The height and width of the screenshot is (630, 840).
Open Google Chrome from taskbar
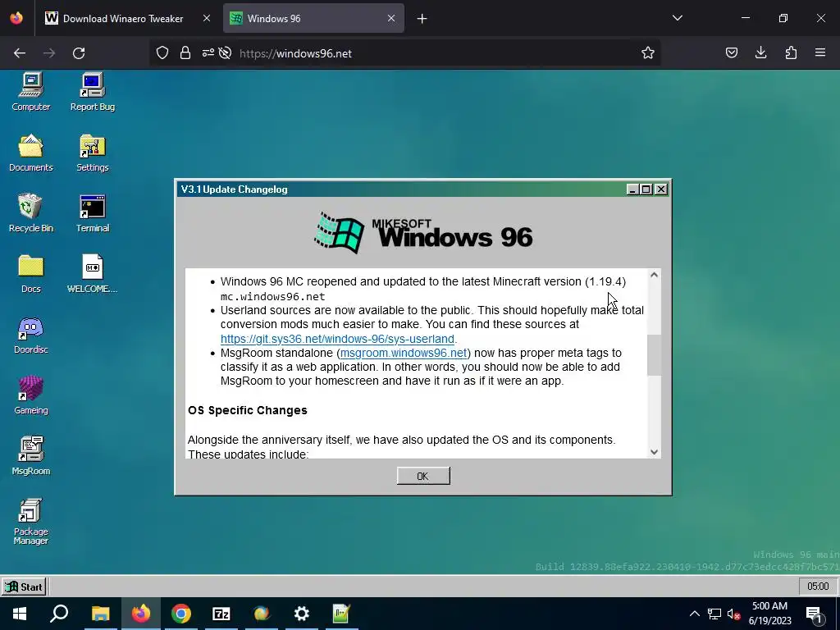tap(181, 614)
